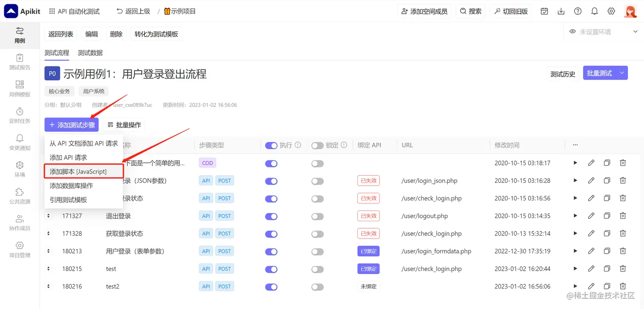644x309 pixels.
Task: Toggle the 锁定 switch in column header
Action: click(317, 145)
